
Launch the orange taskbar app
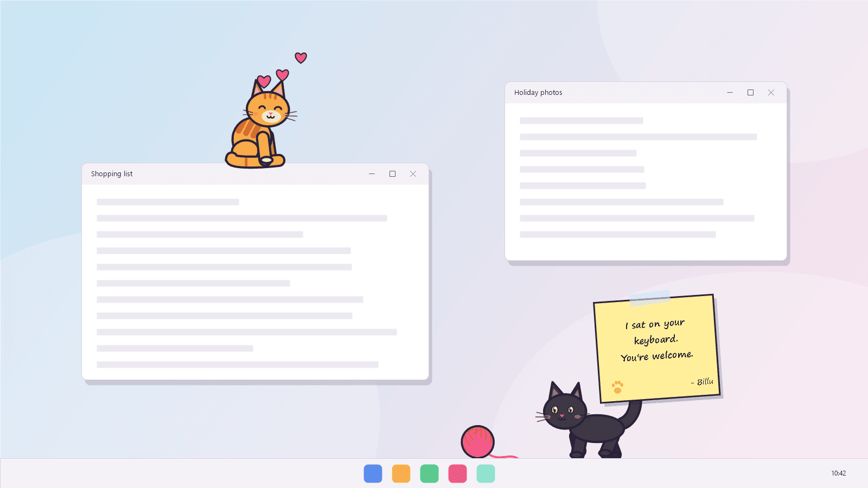click(x=401, y=473)
